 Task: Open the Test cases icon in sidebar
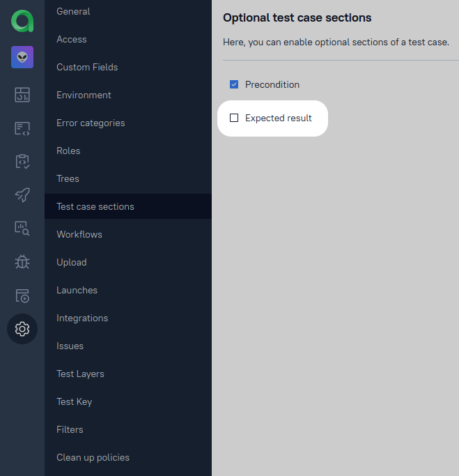tap(22, 128)
